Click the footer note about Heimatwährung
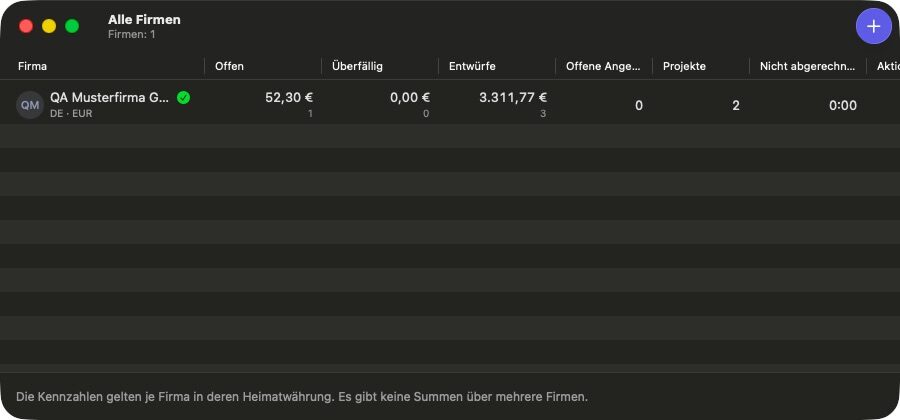This screenshot has width=900, height=420. point(302,396)
